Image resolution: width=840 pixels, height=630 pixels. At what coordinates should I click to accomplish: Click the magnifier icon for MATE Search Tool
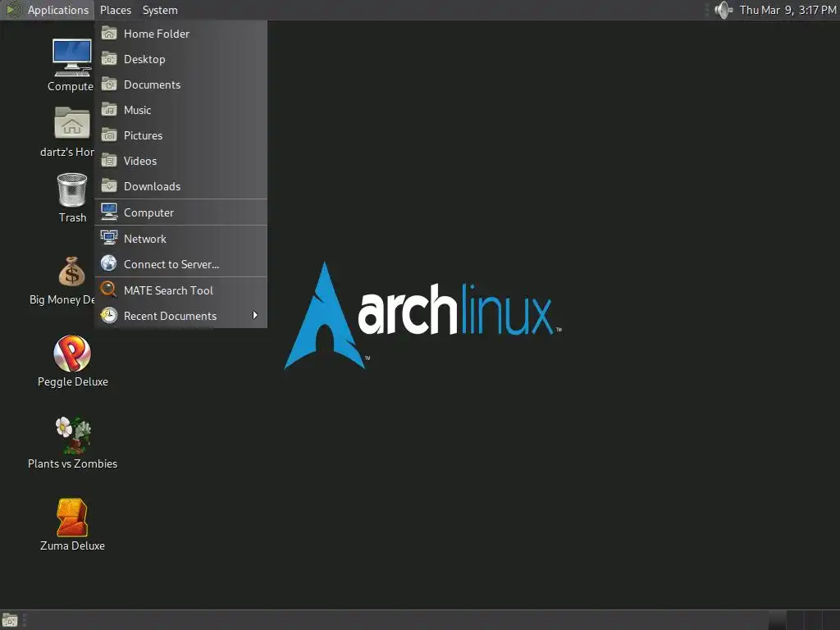(109, 290)
